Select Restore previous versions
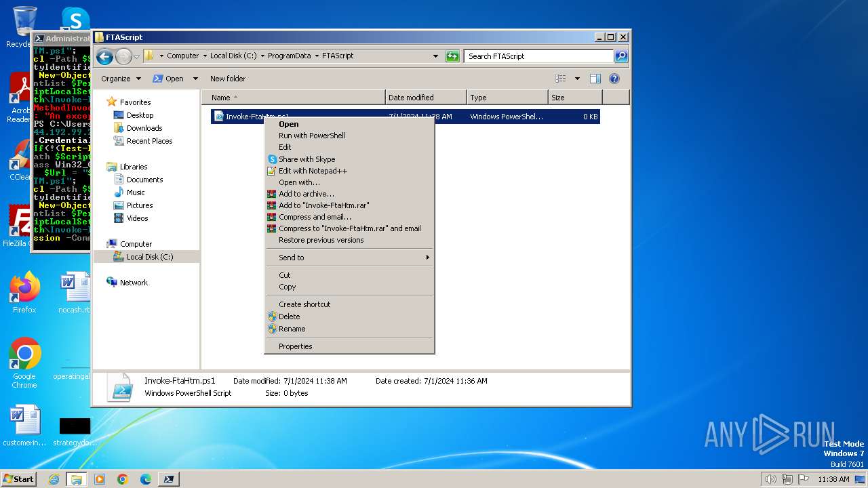 (349, 240)
